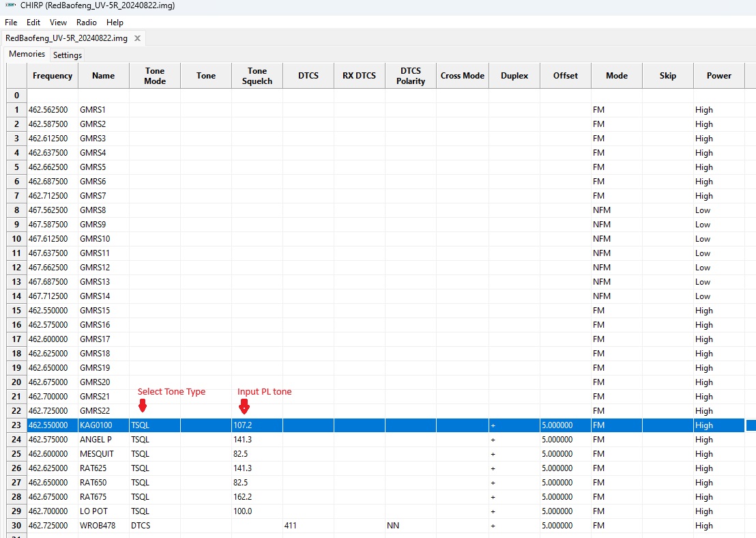
Task: Open the Help menu
Action: 115,23
